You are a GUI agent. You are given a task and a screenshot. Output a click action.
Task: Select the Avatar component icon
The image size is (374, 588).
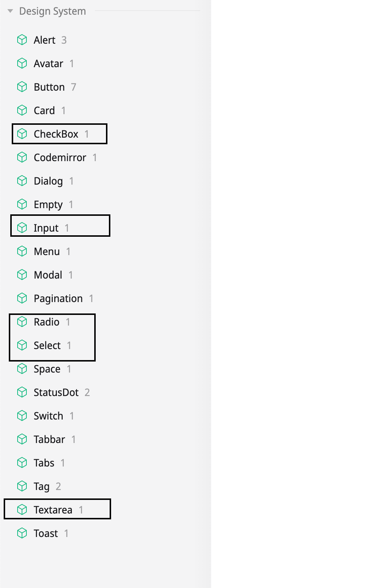tap(22, 63)
